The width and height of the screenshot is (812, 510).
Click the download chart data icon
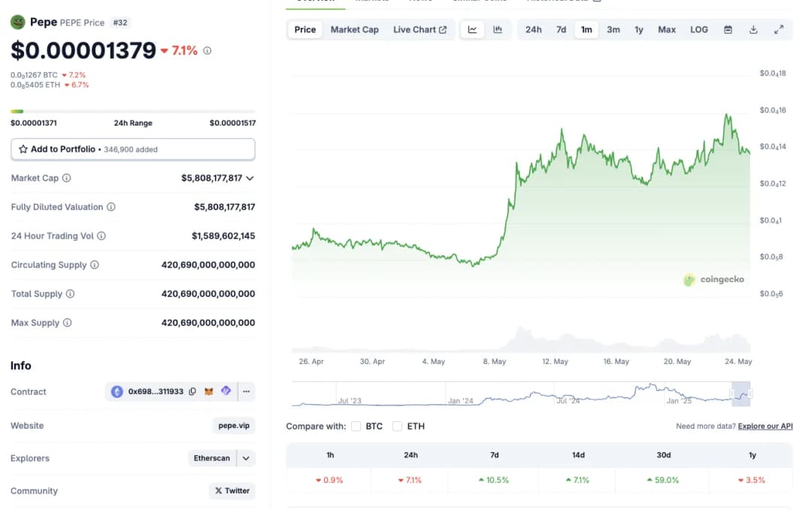(753, 29)
